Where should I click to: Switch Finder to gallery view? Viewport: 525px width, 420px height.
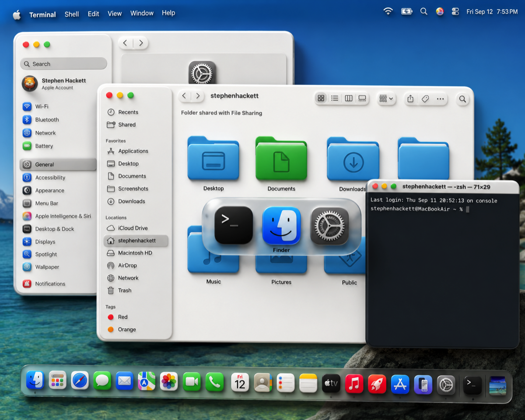362,98
